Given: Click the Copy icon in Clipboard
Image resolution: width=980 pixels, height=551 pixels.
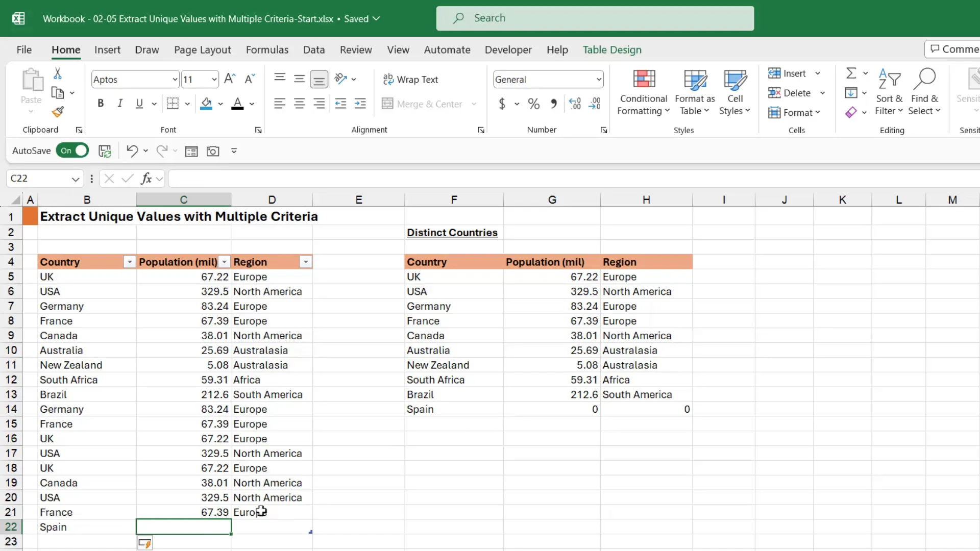Looking at the screenshot, I should [x=58, y=93].
